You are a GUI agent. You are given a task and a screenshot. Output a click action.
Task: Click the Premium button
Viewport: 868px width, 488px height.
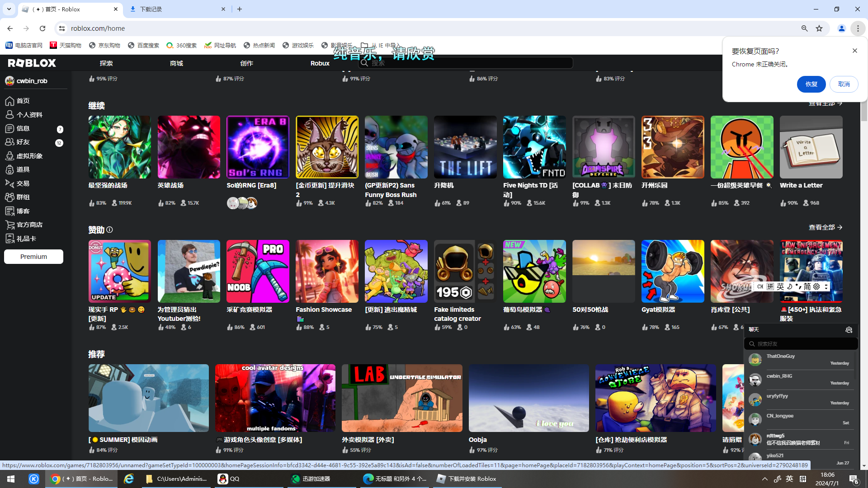coord(33,257)
